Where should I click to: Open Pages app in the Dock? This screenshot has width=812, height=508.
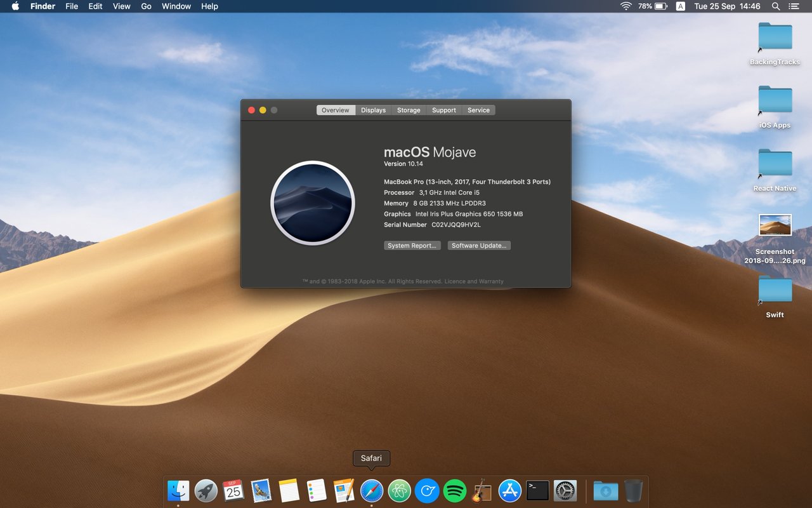click(344, 490)
